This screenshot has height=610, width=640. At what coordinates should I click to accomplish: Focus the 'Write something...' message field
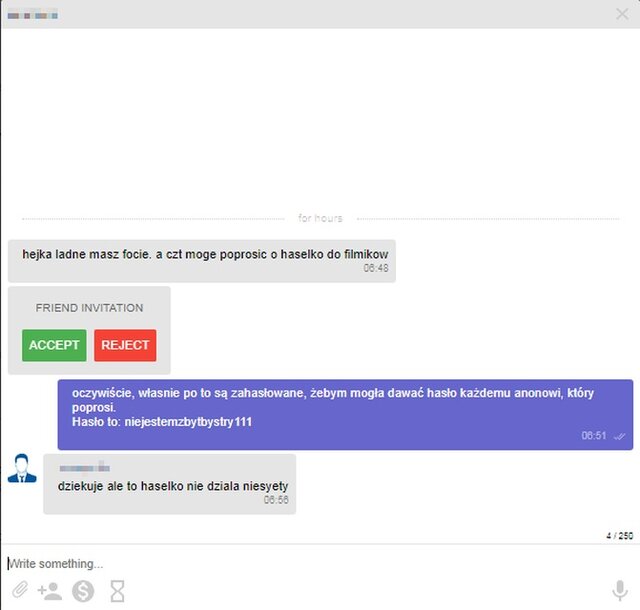coord(300,563)
